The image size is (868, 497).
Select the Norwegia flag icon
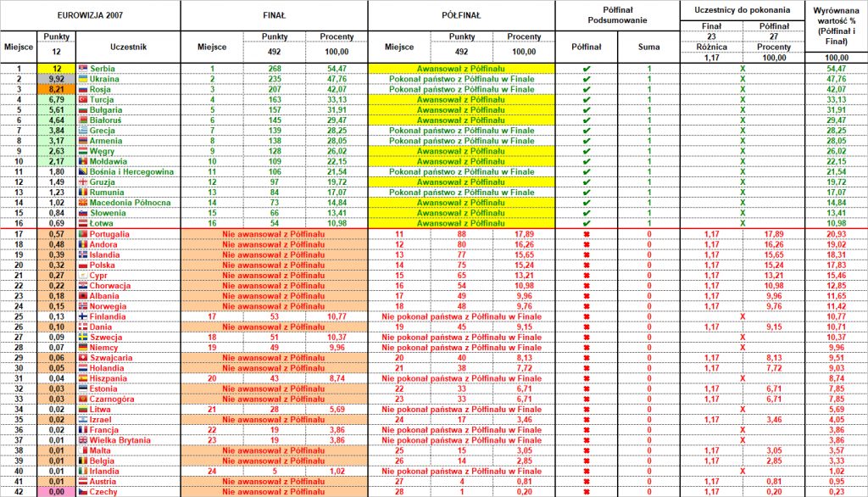pos(83,306)
